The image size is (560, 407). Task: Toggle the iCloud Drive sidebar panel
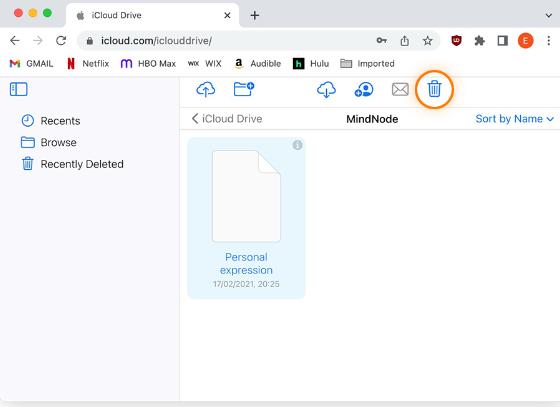pyautogui.click(x=19, y=89)
